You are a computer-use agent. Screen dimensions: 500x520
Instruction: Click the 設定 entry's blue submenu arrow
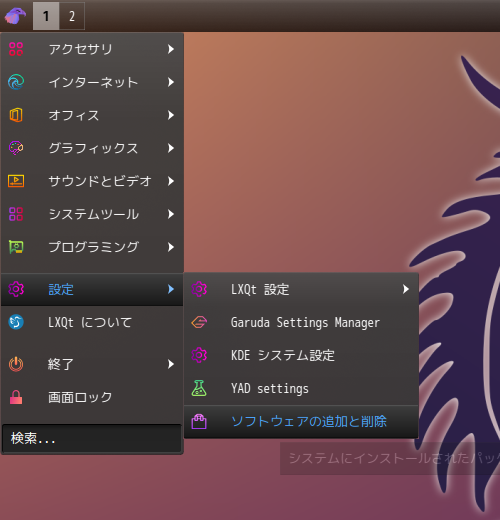171,289
